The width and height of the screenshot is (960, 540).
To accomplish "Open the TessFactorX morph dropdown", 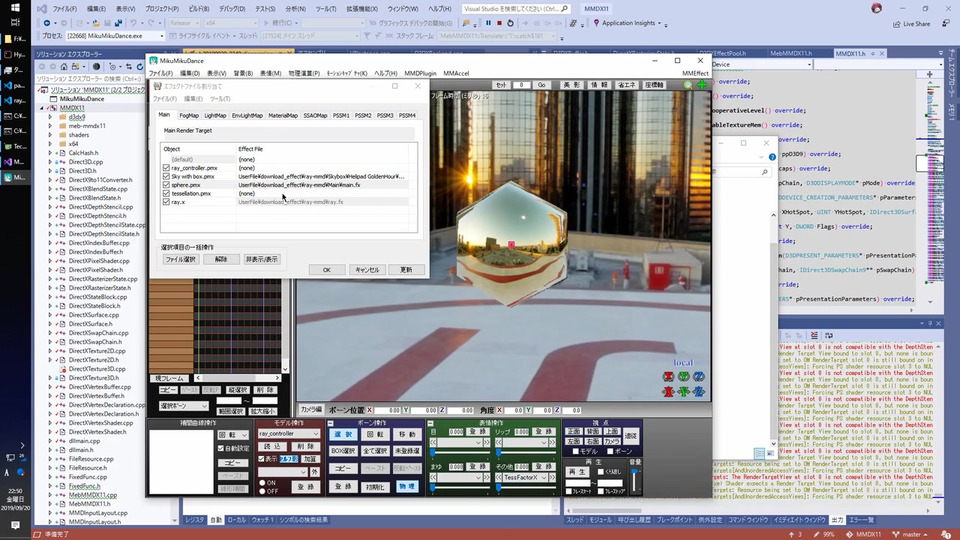I will [x=545, y=478].
